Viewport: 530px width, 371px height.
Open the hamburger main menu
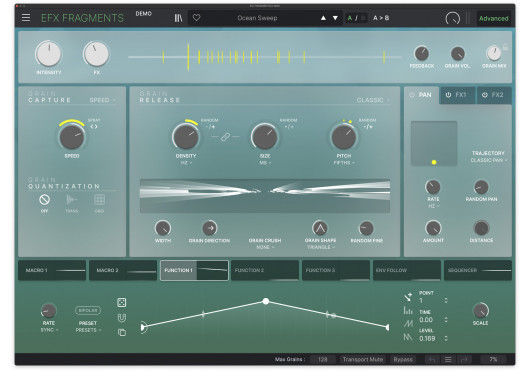26,18
